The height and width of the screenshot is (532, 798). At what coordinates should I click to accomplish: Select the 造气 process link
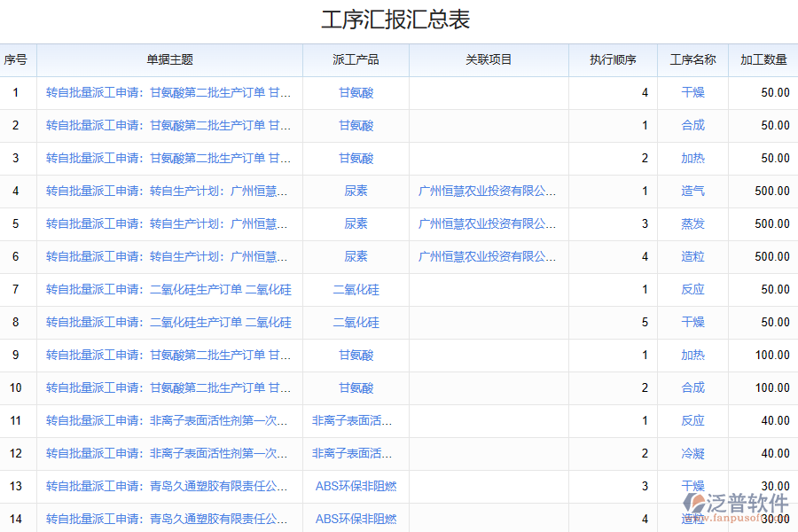pos(692,192)
